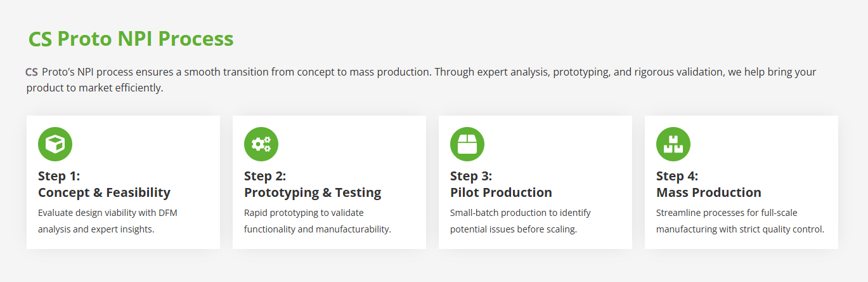Click "product to market efficiently" paragraph line

pos(95,88)
